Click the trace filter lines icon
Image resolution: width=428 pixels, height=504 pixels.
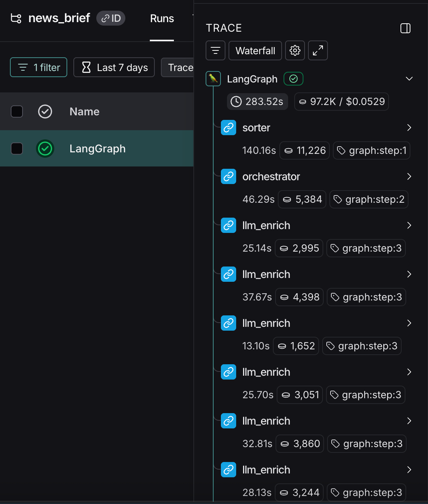pos(216,50)
